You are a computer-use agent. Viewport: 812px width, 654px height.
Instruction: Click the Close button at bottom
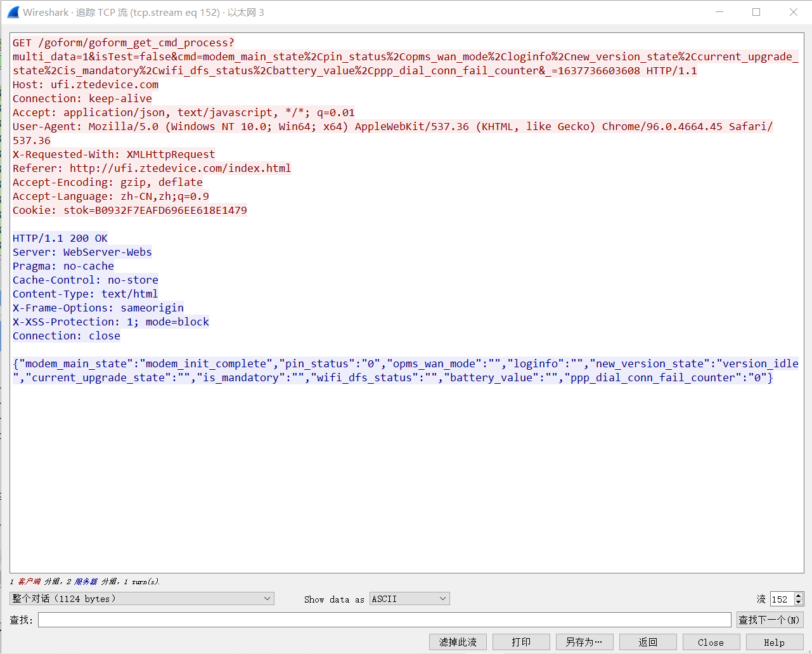[x=711, y=642]
